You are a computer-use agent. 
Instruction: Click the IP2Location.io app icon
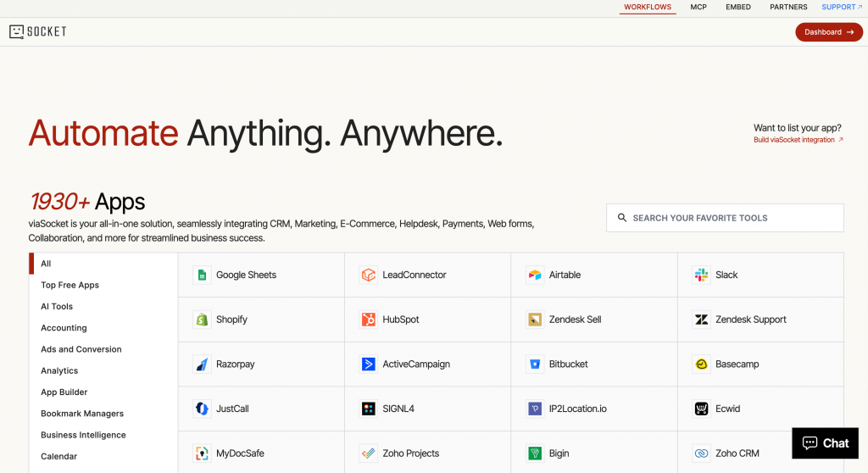[x=535, y=409]
